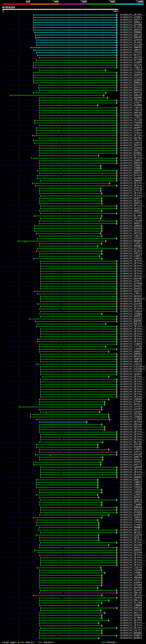The image size is (146, 644).
Task: Click the UniRef100_A1DMP5 label
Action: click(x=131, y=63)
